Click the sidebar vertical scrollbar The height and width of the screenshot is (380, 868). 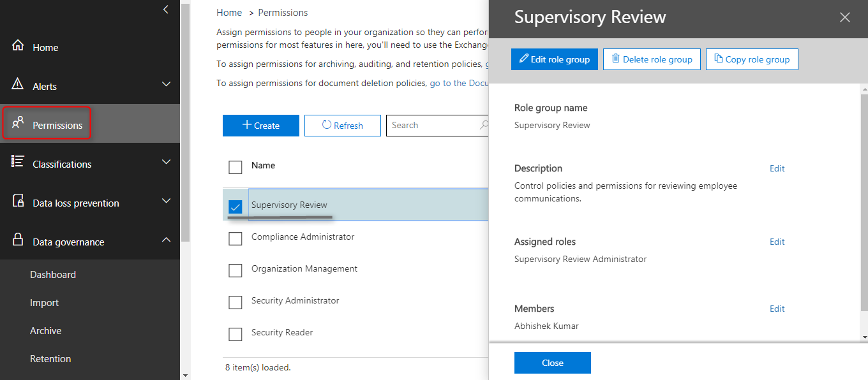click(x=185, y=121)
